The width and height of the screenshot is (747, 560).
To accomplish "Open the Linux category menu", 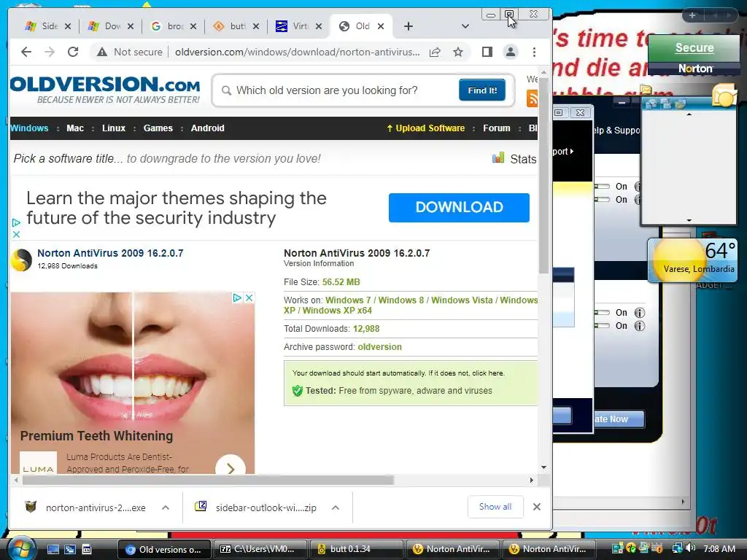I will pyautogui.click(x=113, y=128).
